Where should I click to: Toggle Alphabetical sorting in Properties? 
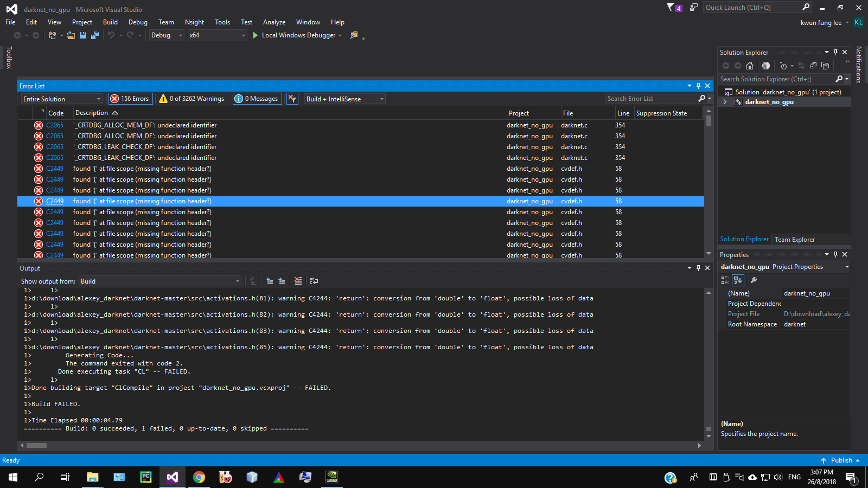738,280
